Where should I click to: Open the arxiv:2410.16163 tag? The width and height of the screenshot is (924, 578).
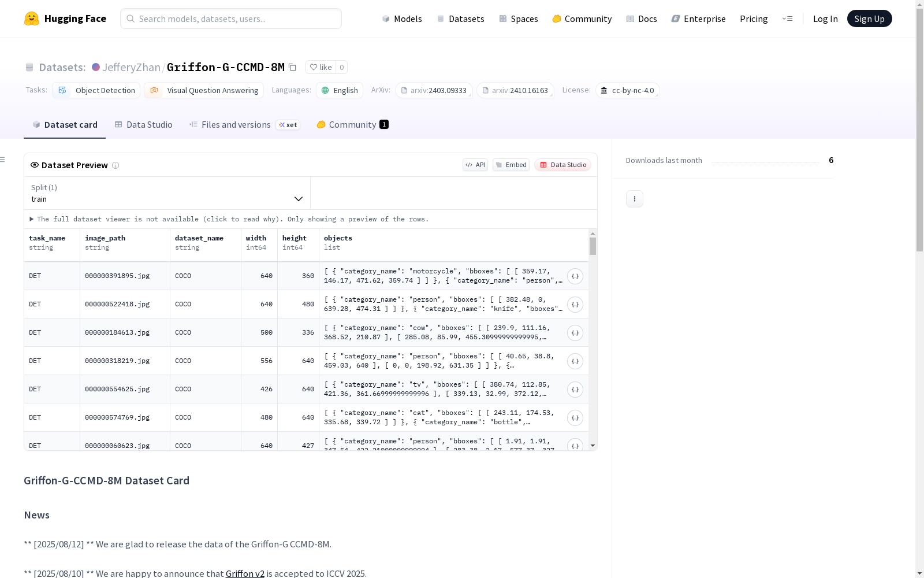[516, 90]
